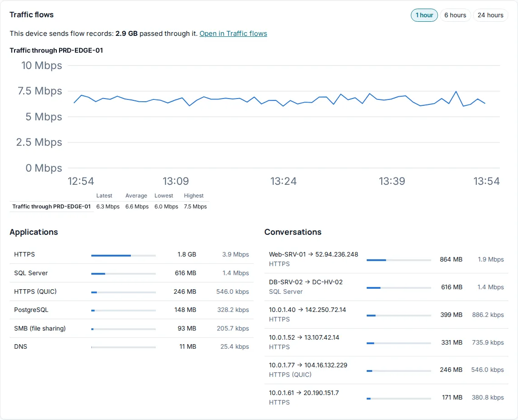Click the 6.6 Mbps average value
Image resolution: width=518 pixels, height=420 pixels.
click(x=137, y=207)
